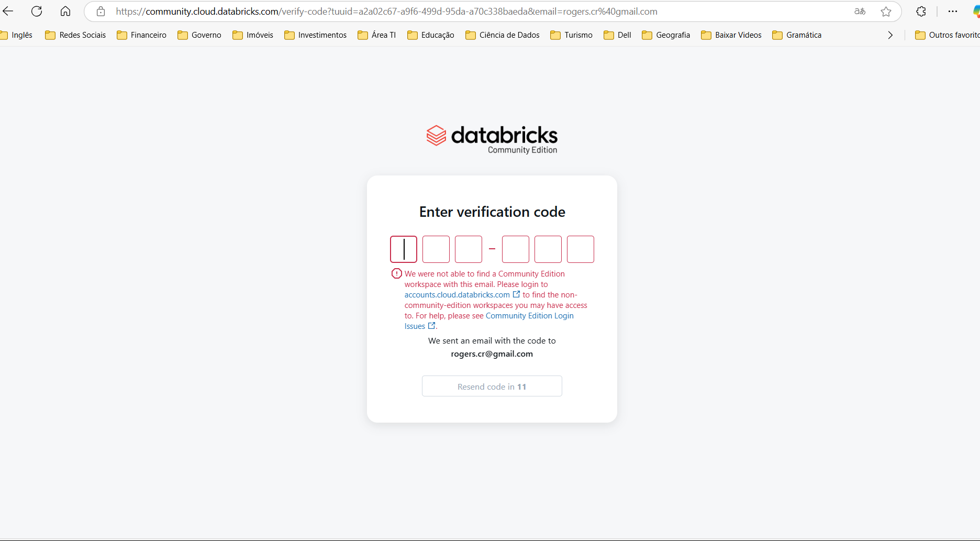Image resolution: width=980 pixels, height=541 pixels.
Task: Focus the fourth verification code digit box
Action: click(x=516, y=249)
